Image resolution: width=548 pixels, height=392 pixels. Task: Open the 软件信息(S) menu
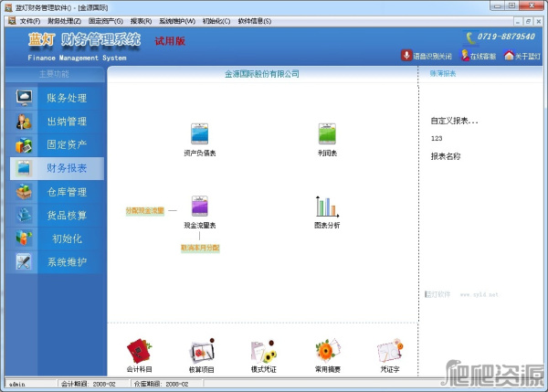[255, 21]
